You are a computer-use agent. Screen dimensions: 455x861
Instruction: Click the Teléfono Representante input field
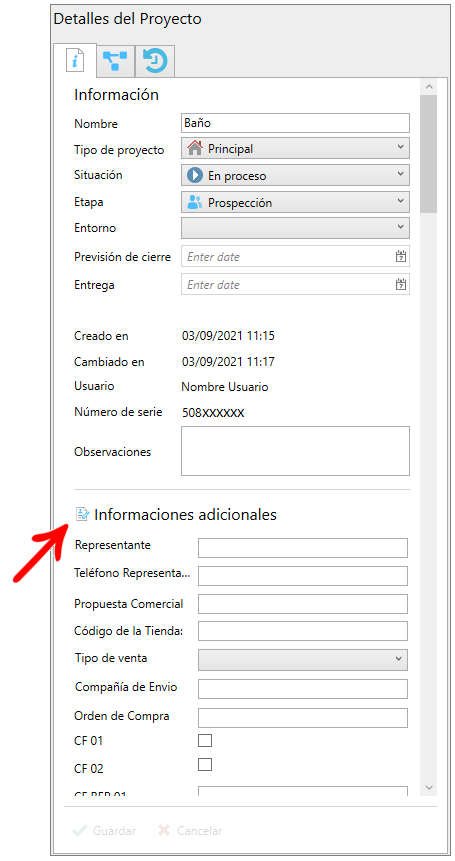303,575
